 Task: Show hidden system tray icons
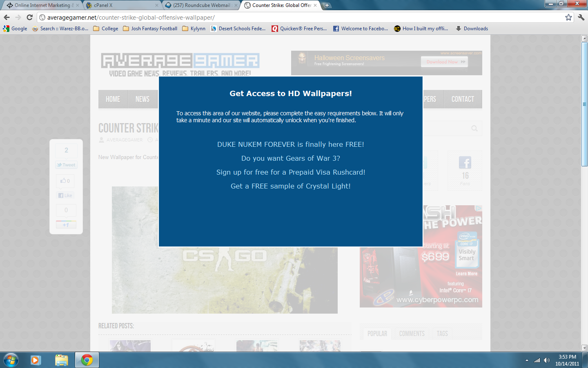(x=527, y=360)
